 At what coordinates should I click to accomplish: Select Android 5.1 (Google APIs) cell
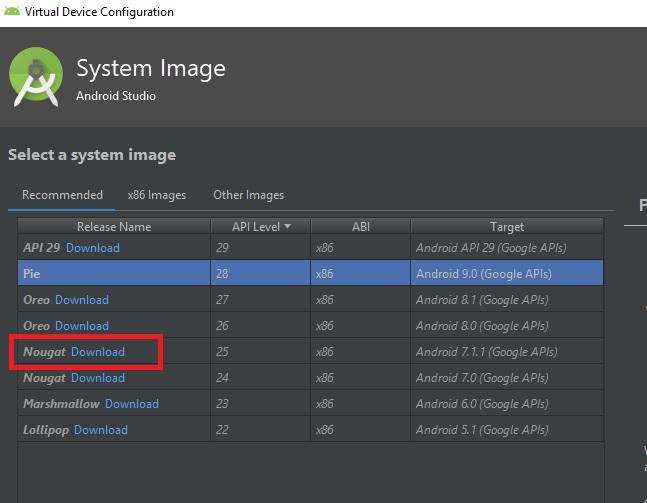tap(507, 430)
